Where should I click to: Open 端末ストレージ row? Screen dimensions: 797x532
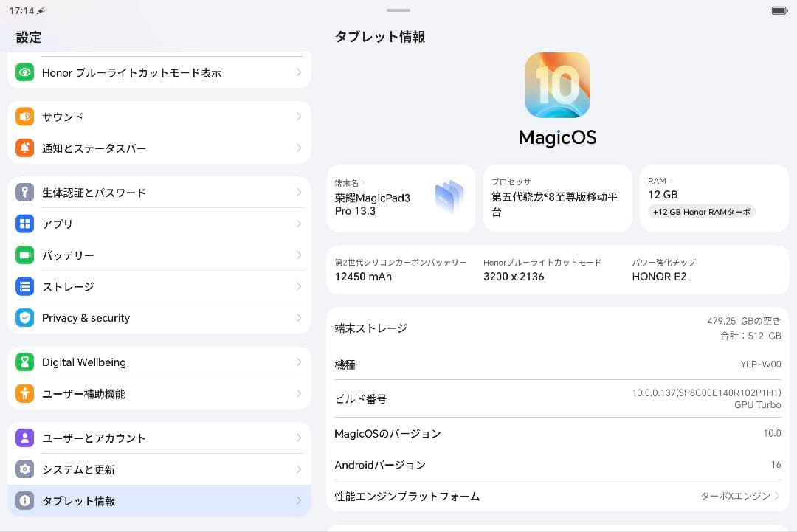[x=557, y=328]
